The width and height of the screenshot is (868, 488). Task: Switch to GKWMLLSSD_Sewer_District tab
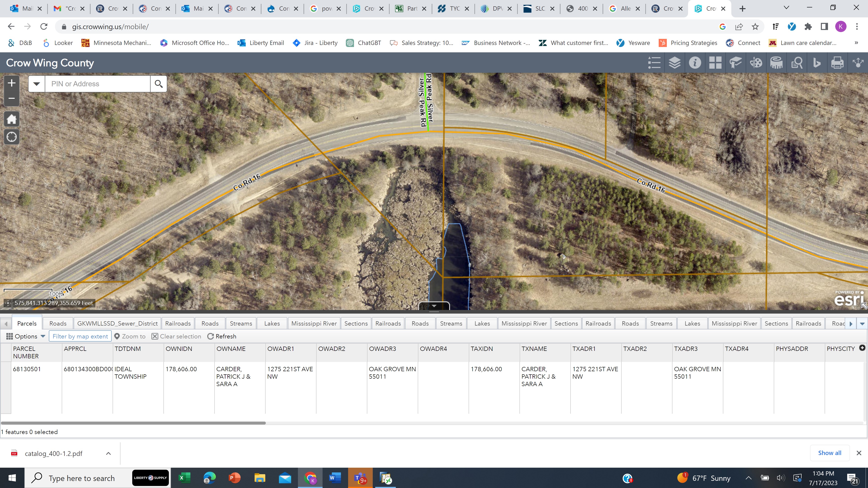coord(117,323)
